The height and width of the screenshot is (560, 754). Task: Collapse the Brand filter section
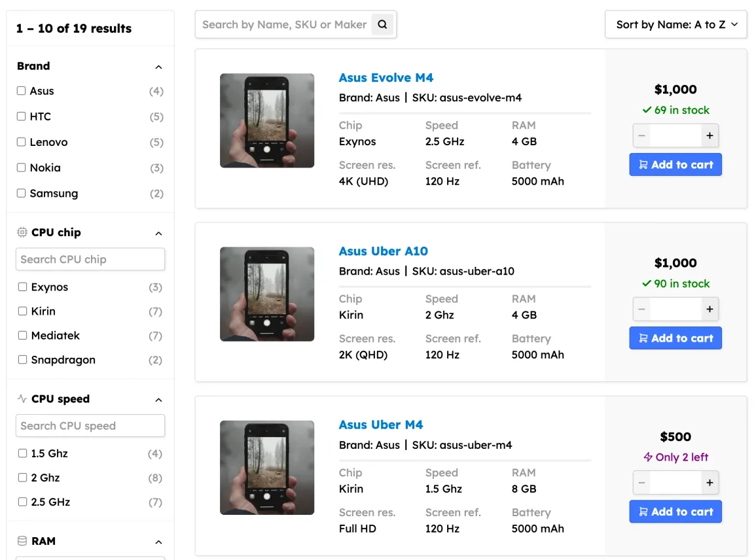[158, 67]
